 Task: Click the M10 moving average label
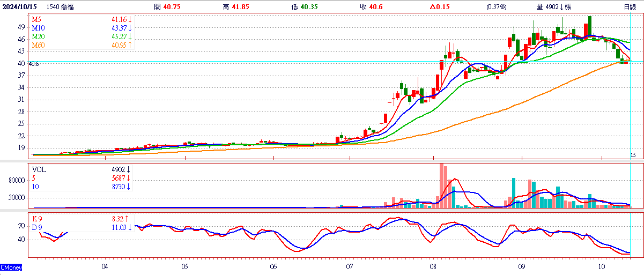point(39,27)
